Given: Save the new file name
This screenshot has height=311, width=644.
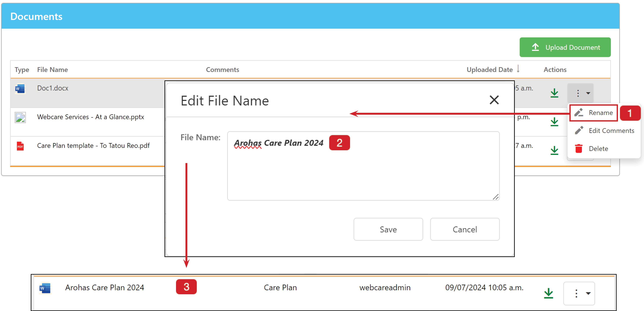Looking at the screenshot, I should click(388, 229).
